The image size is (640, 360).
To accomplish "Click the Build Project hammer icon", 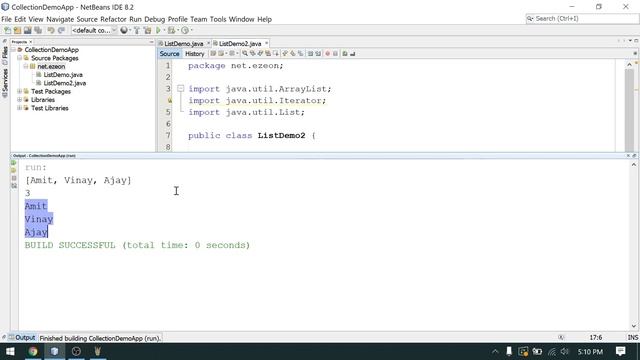I will tap(137, 30).
